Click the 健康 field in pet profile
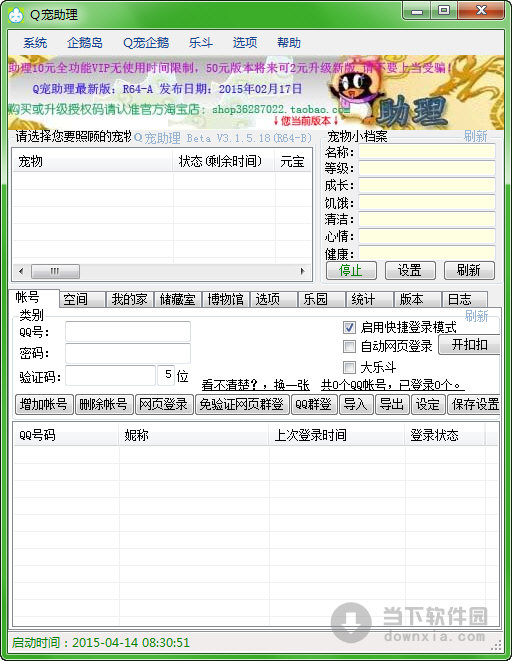512x661 pixels. 426,253
